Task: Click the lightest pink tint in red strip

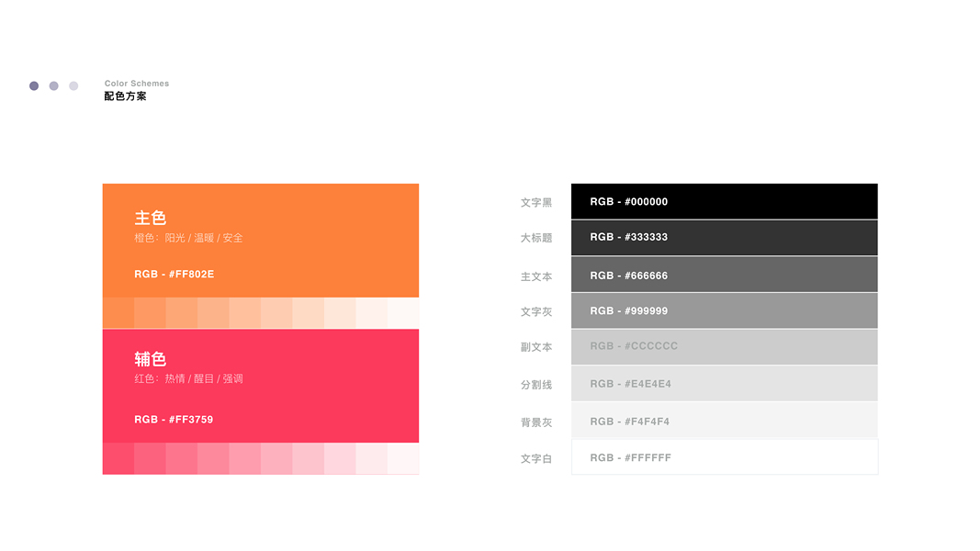Action: click(x=403, y=458)
